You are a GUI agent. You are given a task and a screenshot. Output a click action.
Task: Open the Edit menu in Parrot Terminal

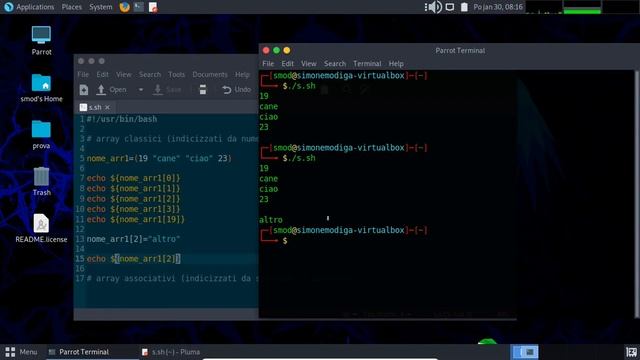[x=287, y=64]
